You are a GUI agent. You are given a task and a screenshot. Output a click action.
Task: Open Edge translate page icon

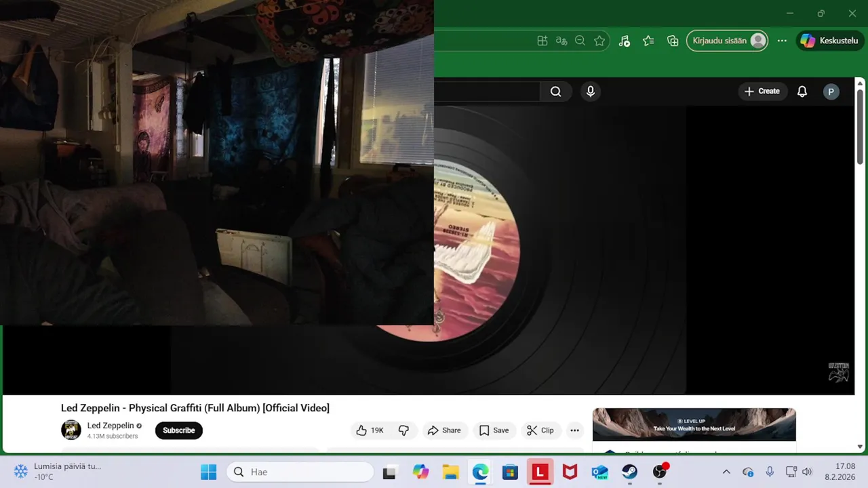click(x=561, y=41)
